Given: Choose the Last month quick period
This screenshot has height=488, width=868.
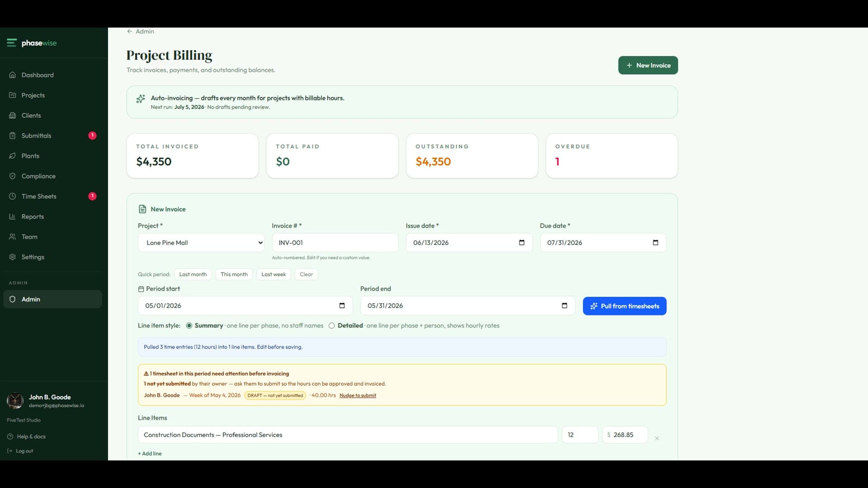Looking at the screenshot, I should click(x=193, y=274).
